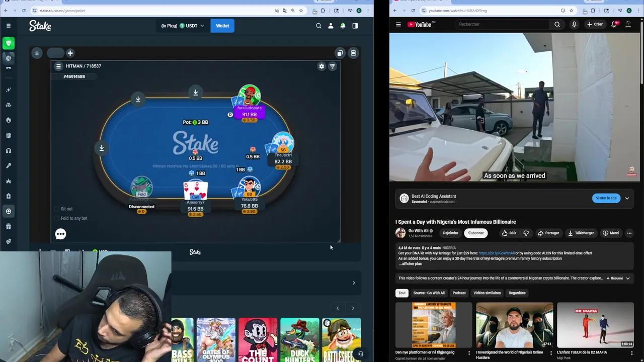Expand the row chevron below poker table
Screen dimensions: 644x362
[x=354, y=283]
